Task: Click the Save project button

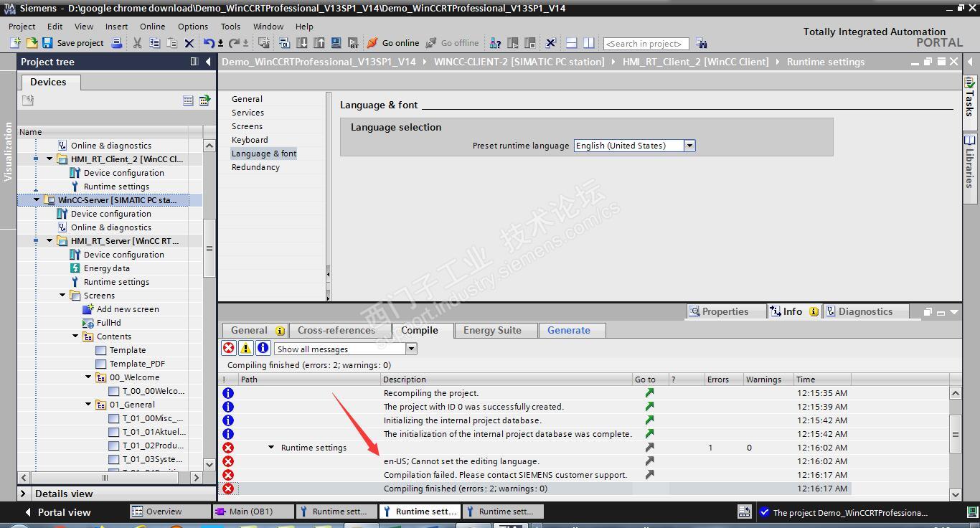Action: [x=73, y=43]
